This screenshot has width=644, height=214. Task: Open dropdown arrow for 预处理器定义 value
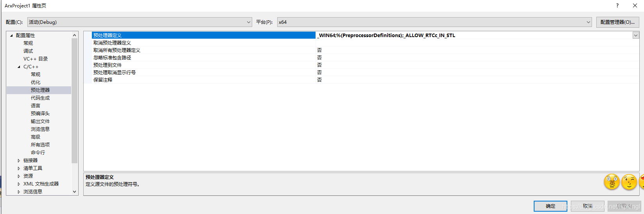[636, 36]
